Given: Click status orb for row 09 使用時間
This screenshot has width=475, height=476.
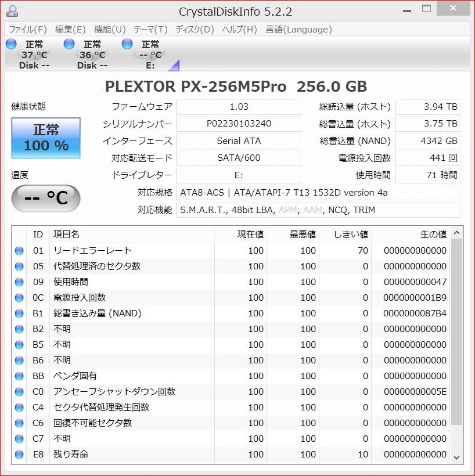Looking at the screenshot, I should 19,282.
